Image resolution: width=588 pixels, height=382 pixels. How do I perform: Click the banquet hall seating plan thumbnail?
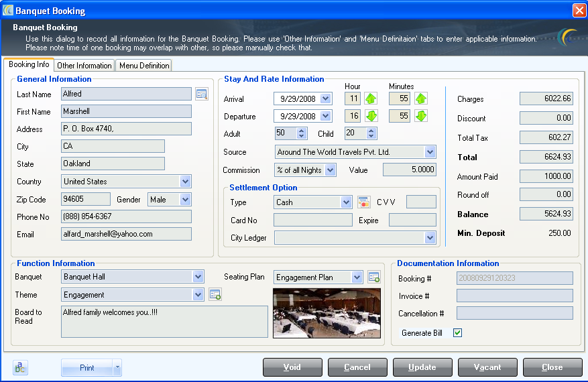click(327, 313)
